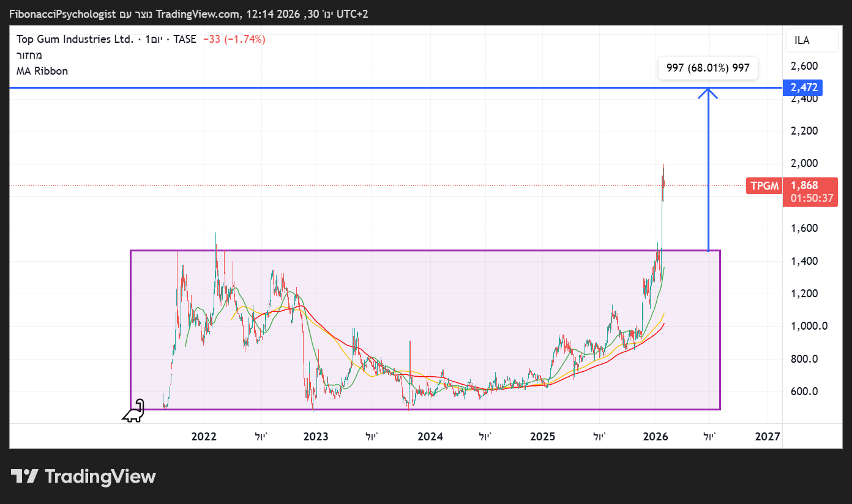Click the 1,868 current price label
The image size is (852, 504).
click(804, 185)
